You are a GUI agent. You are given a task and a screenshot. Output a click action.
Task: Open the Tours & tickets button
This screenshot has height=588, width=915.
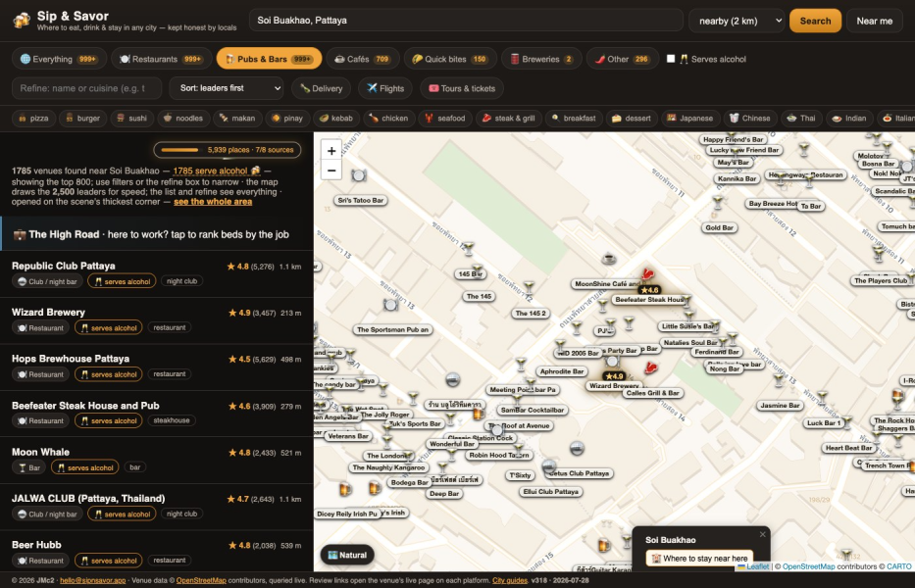point(462,88)
